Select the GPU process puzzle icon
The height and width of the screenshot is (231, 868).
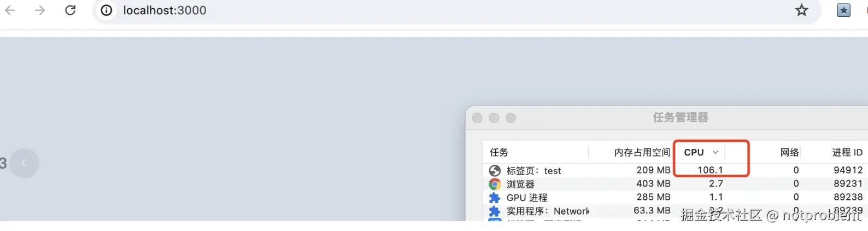point(495,198)
